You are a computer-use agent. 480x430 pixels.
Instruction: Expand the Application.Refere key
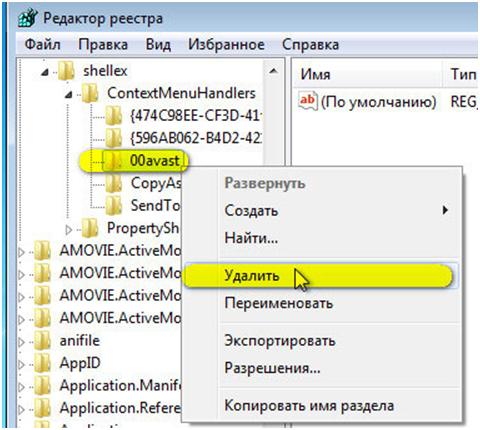(21, 409)
